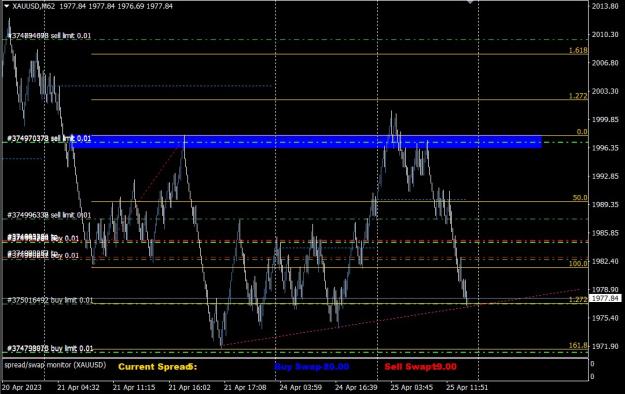Click the Sell Swap indicator text
Image resolution: width=625 pixels, height=394 pixels.
[x=421, y=367]
